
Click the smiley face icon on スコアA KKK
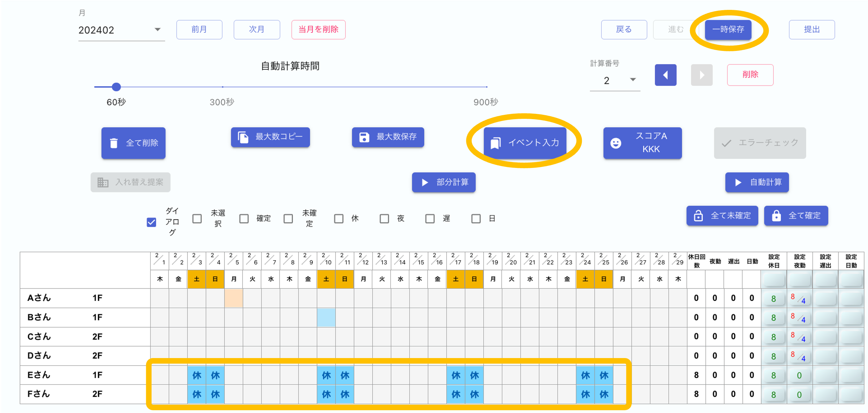click(616, 143)
